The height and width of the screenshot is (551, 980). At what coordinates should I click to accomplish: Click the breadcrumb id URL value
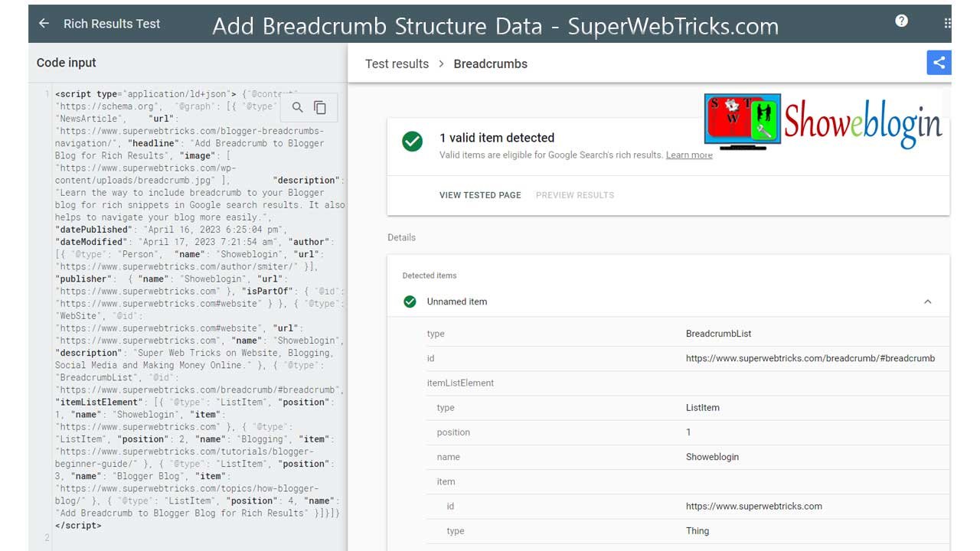click(x=810, y=358)
